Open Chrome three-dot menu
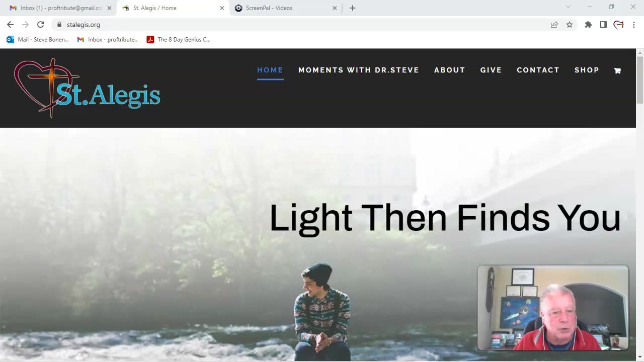Viewport: 644px width, 362px height. [x=633, y=24]
